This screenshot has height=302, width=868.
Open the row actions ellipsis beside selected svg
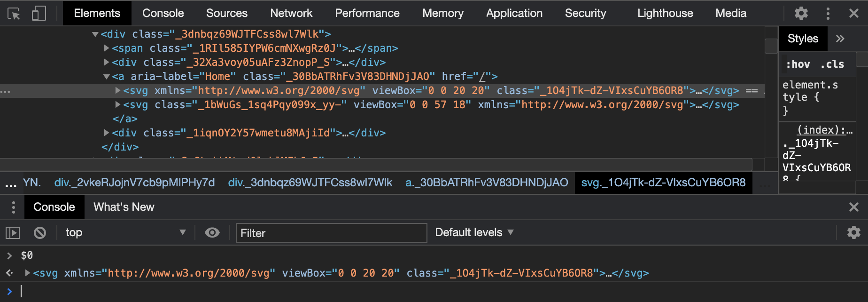click(x=5, y=91)
